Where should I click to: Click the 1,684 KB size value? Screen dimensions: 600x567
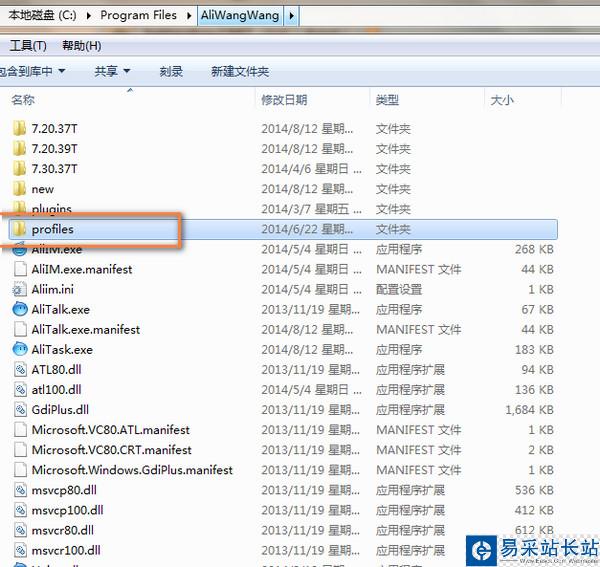click(530, 410)
